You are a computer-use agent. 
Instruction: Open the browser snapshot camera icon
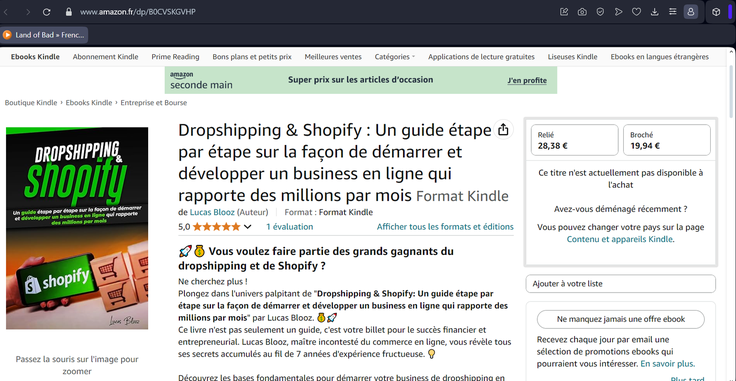(x=582, y=12)
